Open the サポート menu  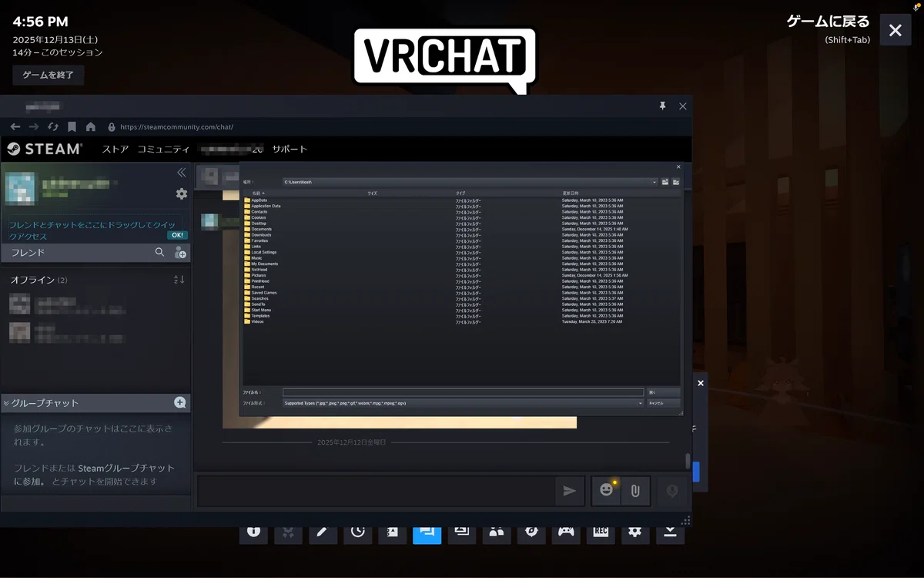[290, 149]
